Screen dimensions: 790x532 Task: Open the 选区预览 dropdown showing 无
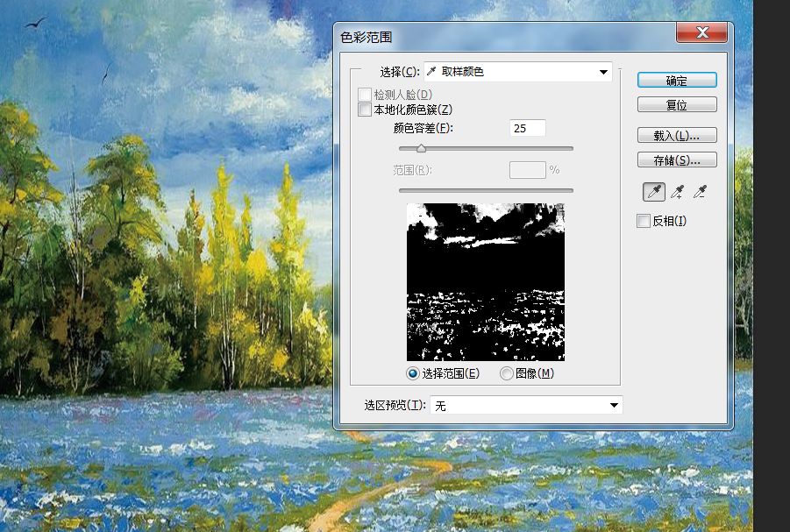coord(526,405)
